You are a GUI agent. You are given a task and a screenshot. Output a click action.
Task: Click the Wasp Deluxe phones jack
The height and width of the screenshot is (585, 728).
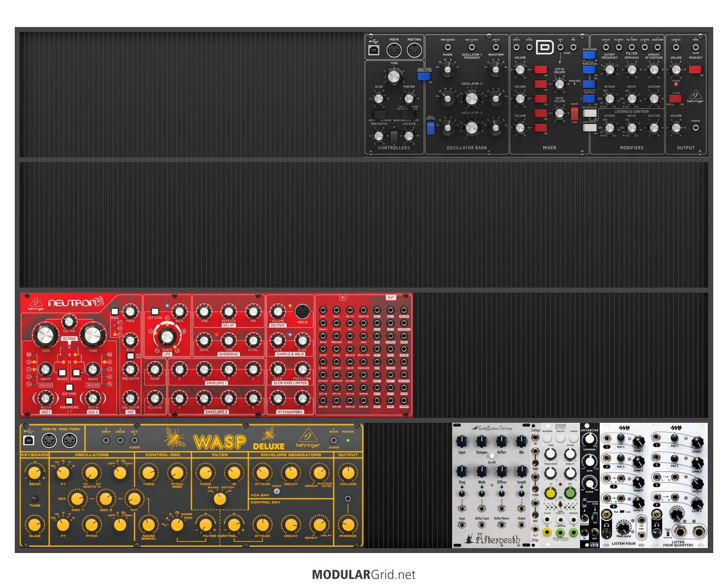click(348, 499)
